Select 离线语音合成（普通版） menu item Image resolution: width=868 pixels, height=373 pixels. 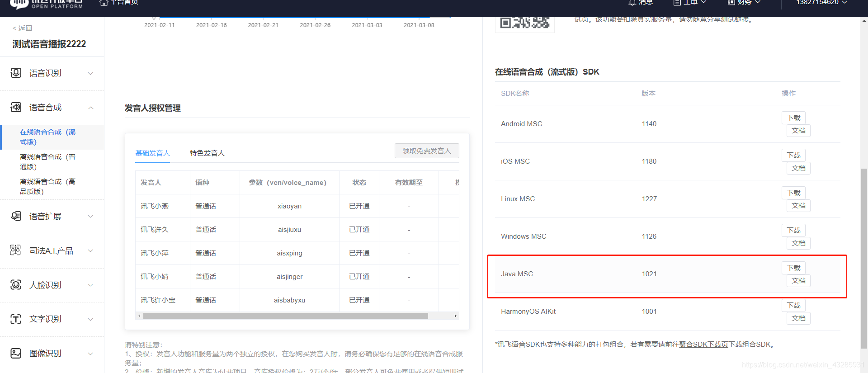52,162
